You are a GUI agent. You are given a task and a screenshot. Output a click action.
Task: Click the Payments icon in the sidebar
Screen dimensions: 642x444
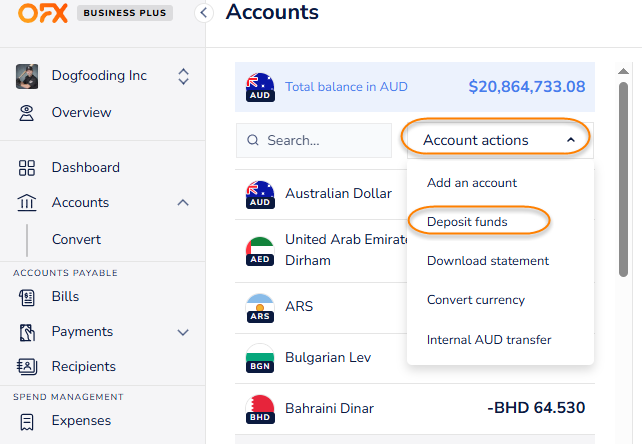(27, 332)
